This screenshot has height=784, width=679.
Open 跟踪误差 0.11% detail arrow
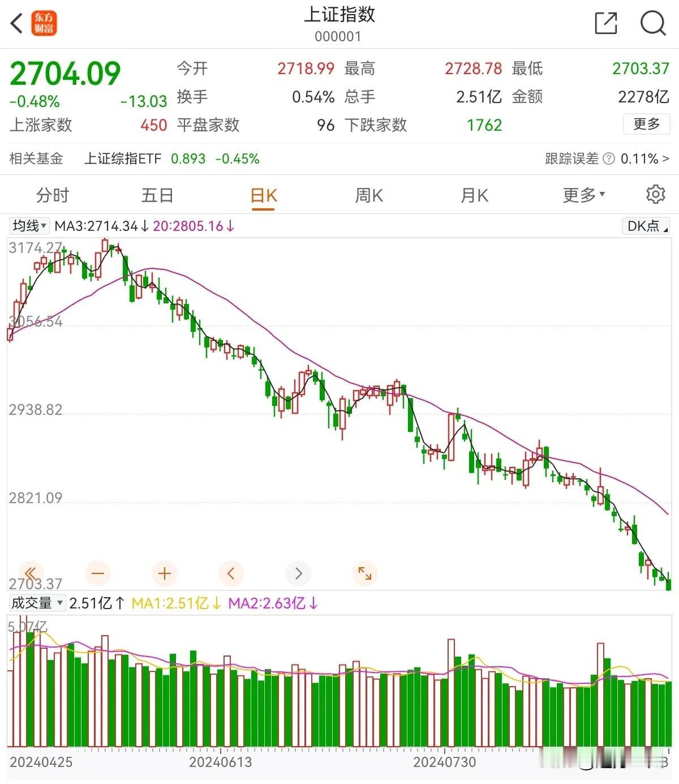[645, 158]
